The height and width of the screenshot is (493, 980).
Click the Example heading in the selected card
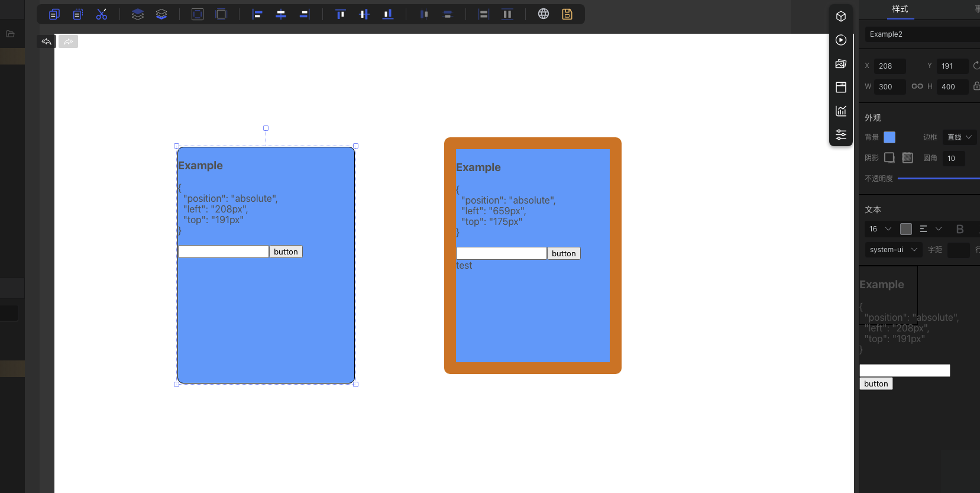[x=200, y=166]
